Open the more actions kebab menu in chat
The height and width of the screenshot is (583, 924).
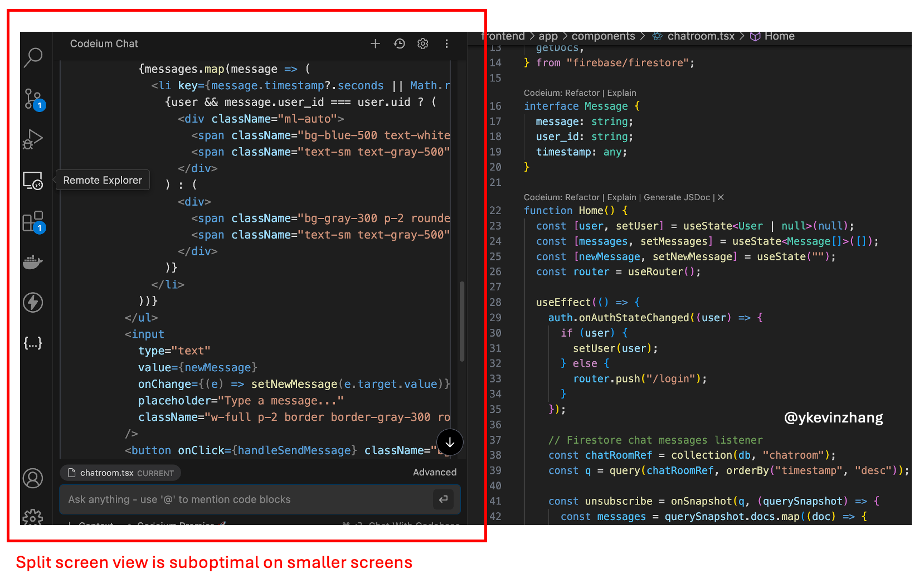coord(446,43)
